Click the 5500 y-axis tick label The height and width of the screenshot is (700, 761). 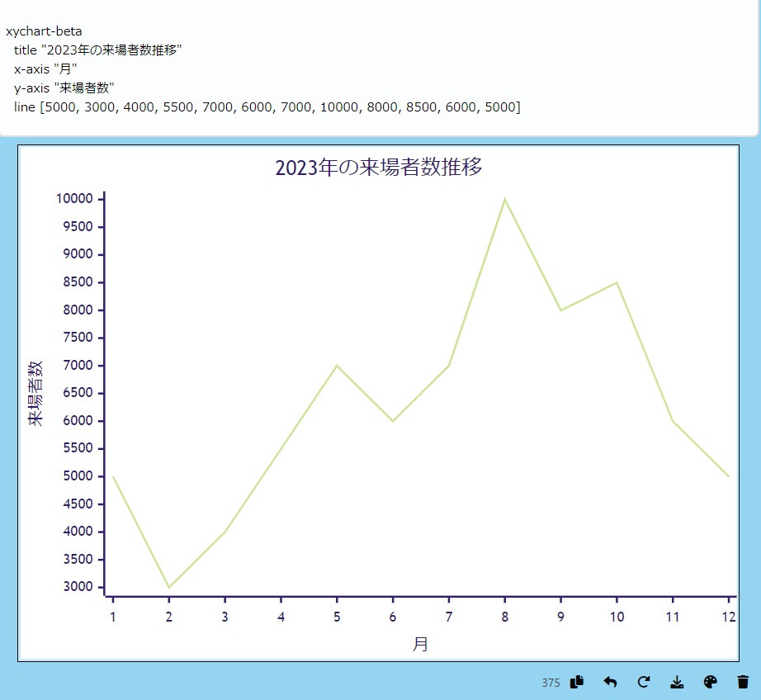point(78,448)
